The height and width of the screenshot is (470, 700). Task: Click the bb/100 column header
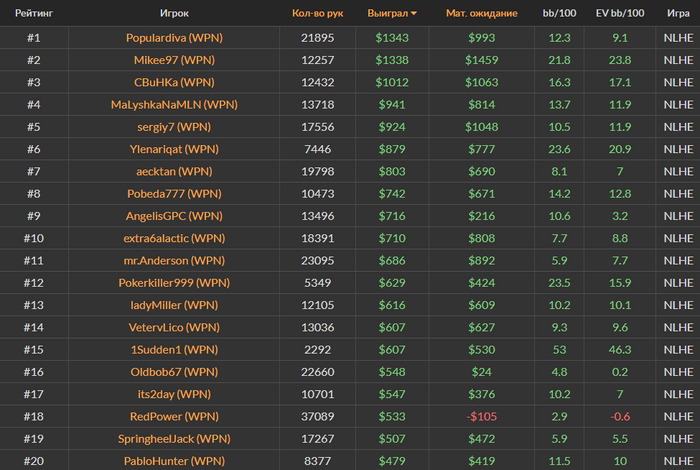tap(559, 13)
